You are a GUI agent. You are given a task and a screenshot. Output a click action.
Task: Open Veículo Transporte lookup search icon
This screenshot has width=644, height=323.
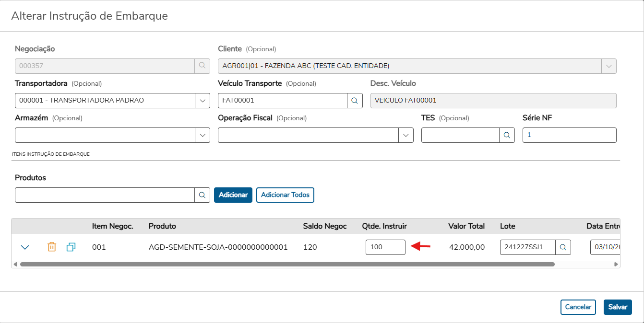point(355,101)
